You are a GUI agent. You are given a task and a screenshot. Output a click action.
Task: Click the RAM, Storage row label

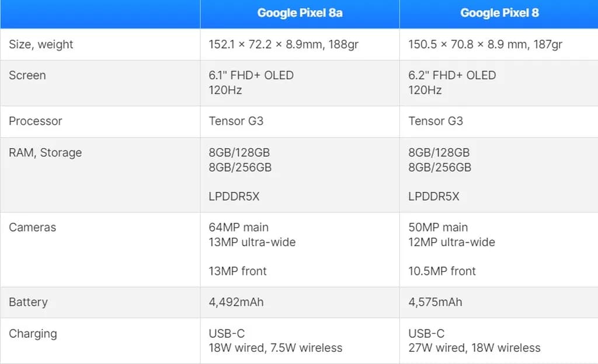(x=46, y=152)
